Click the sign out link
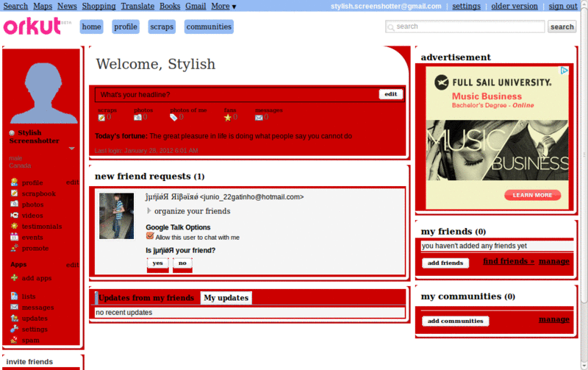Viewport: 588px width, 370px height. [563, 6]
